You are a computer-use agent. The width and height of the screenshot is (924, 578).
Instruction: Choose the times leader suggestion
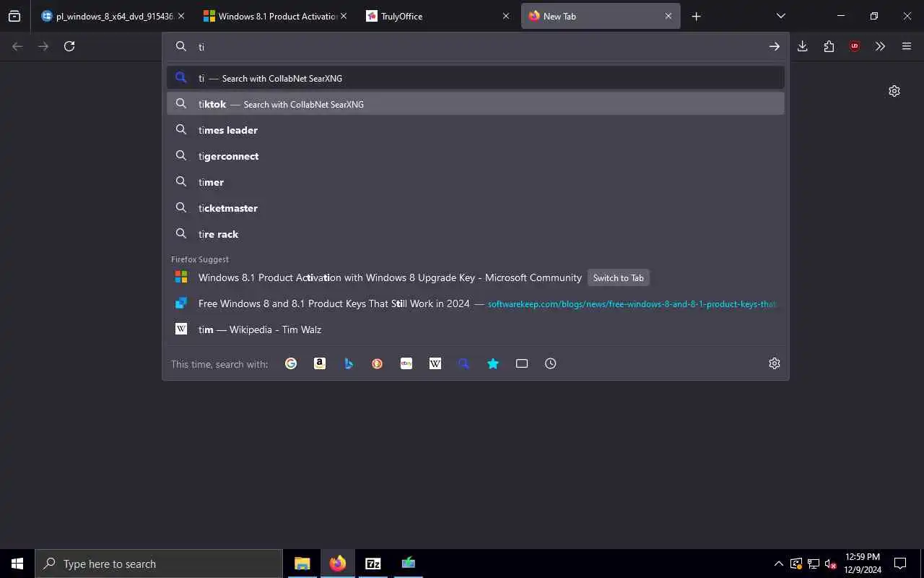tap(476, 130)
